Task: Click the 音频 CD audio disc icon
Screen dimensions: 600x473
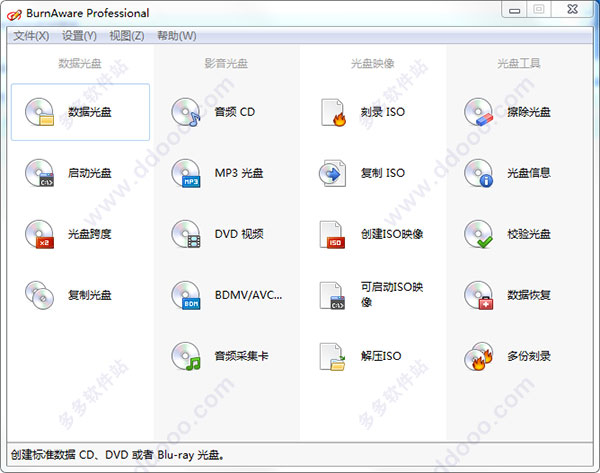Action: pos(186,112)
